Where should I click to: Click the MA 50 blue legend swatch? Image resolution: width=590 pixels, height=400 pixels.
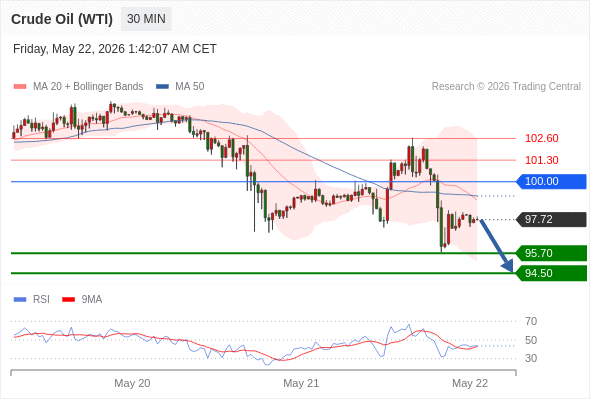click(162, 87)
